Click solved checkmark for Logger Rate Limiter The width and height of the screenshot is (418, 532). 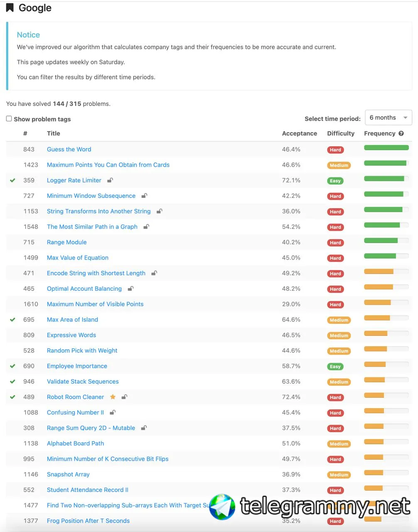12,180
